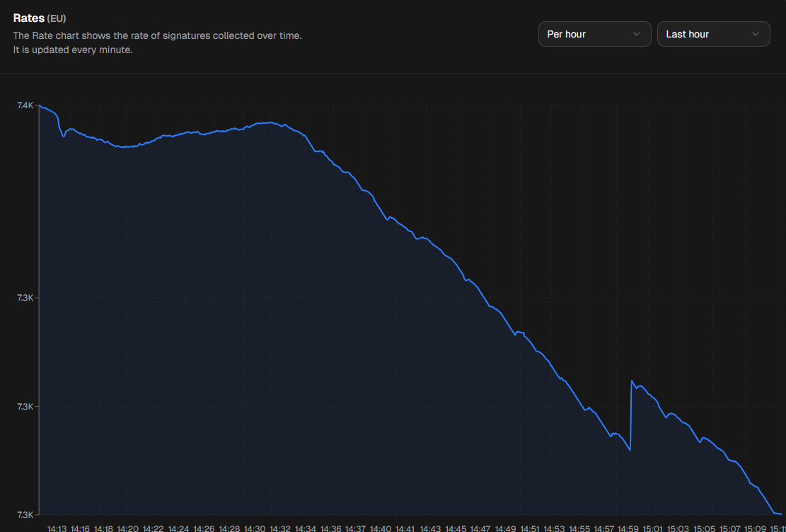786x532 pixels.
Task: Click the 'Rates' chart title
Action: pos(28,18)
